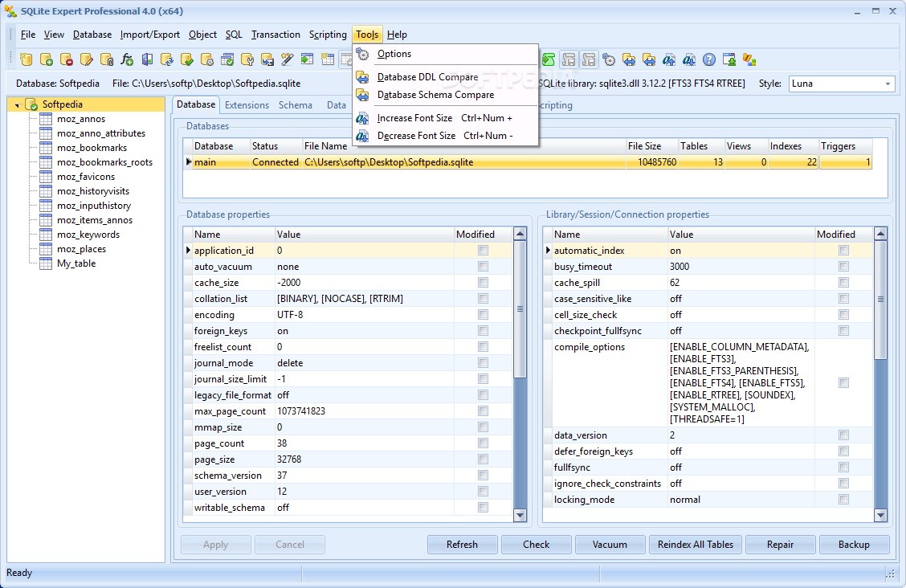Choose Decrease Font Size menu entry

(446, 136)
